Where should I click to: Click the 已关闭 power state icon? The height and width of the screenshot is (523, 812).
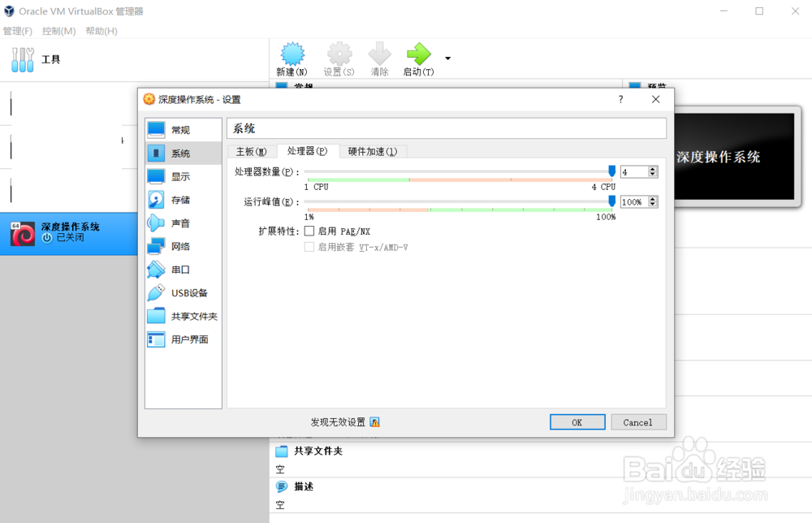[47, 238]
